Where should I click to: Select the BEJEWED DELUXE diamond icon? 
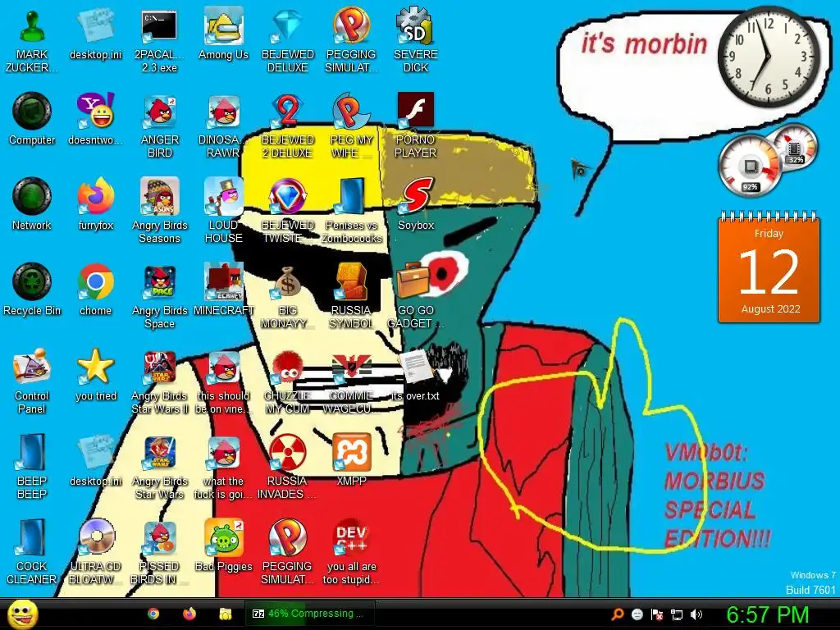pyautogui.click(x=288, y=41)
